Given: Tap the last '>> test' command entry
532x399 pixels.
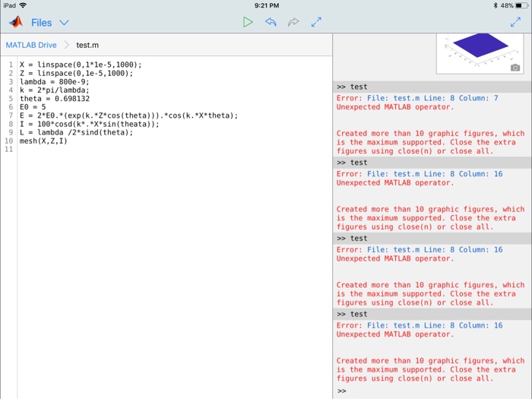Looking at the screenshot, I should 432,314.
